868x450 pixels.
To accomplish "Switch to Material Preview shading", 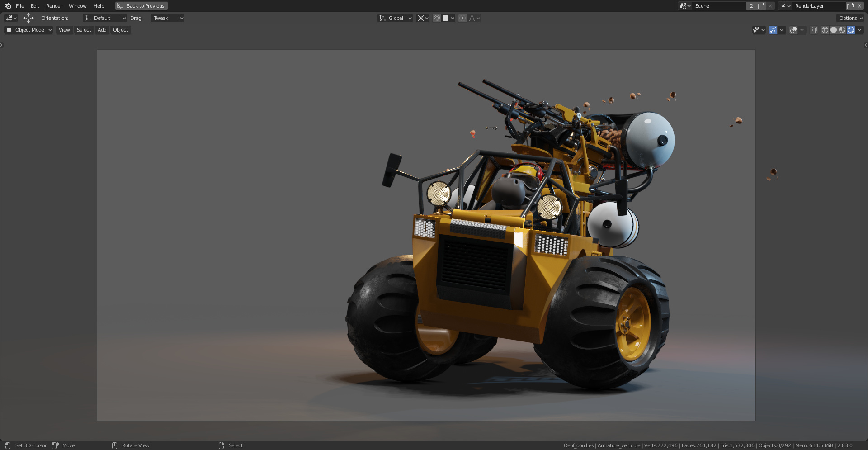I will coord(842,30).
